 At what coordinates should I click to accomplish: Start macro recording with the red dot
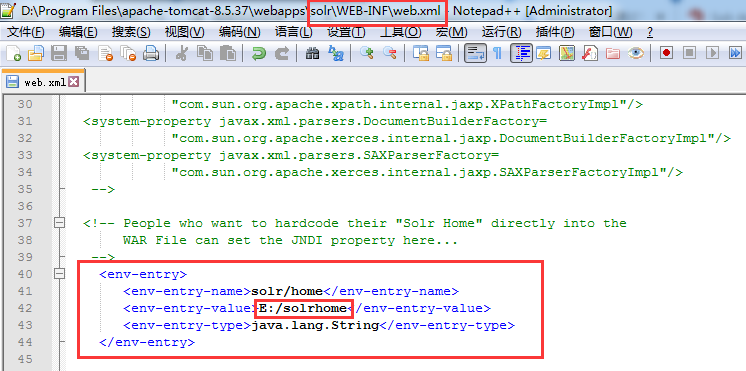pos(666,53)
